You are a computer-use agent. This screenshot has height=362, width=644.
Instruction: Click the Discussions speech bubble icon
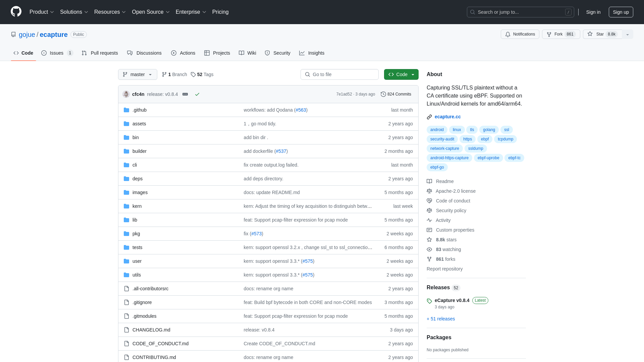coord(129,53)
